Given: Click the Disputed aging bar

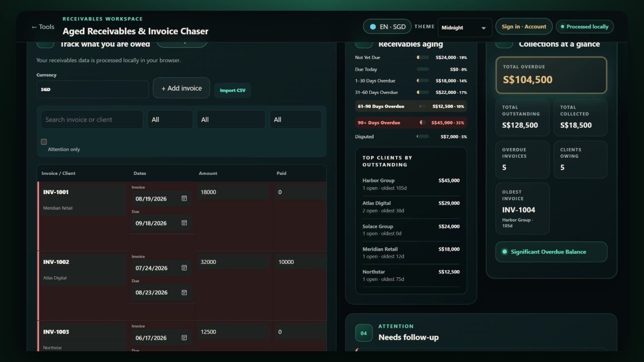Looking at the screenshot, I should pos(423,137).
